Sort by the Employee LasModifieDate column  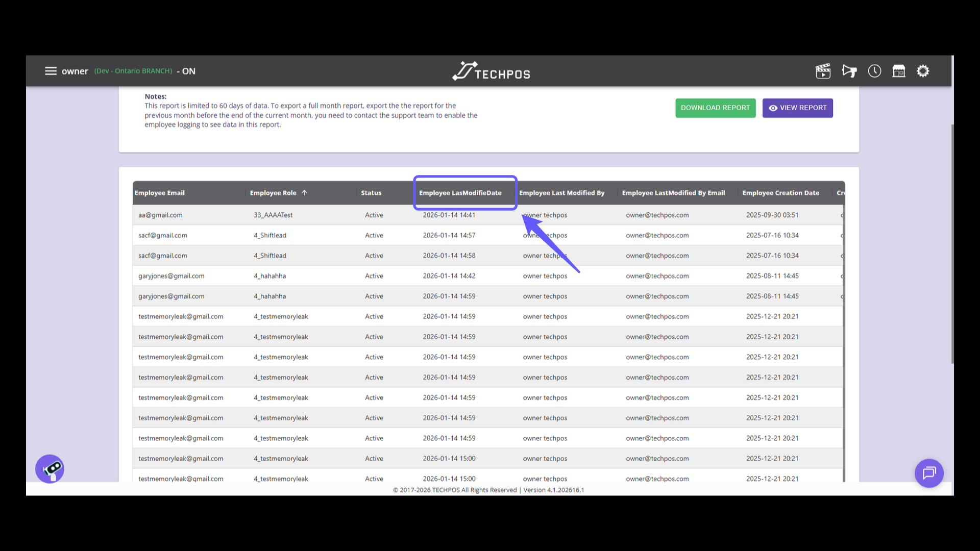[x=459, y=193]
